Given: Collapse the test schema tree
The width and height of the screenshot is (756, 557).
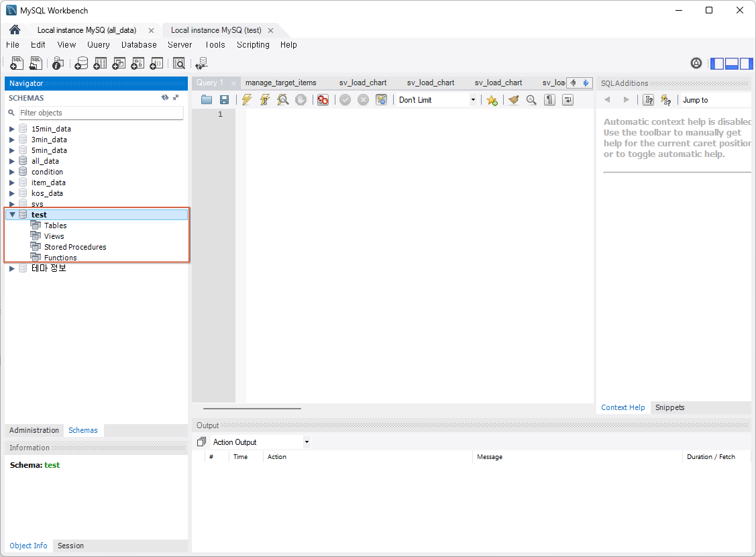Looking at the screenshot, I should coord(12,215).
